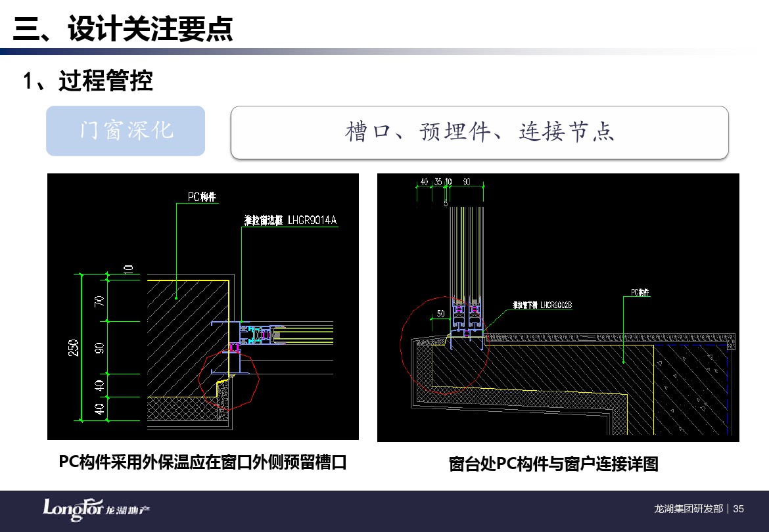Click the 250 overall dimension text
The width and height of the screenshot is (769, 532).
(74, 347)
